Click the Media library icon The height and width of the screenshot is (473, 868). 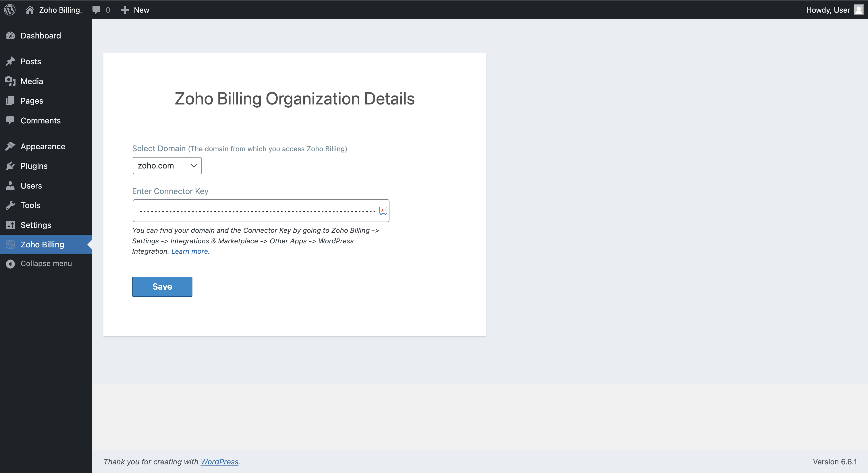pos(10,81)
